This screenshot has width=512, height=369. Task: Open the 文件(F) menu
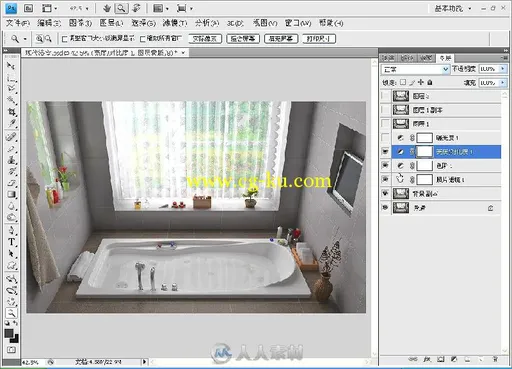[18, 23]
